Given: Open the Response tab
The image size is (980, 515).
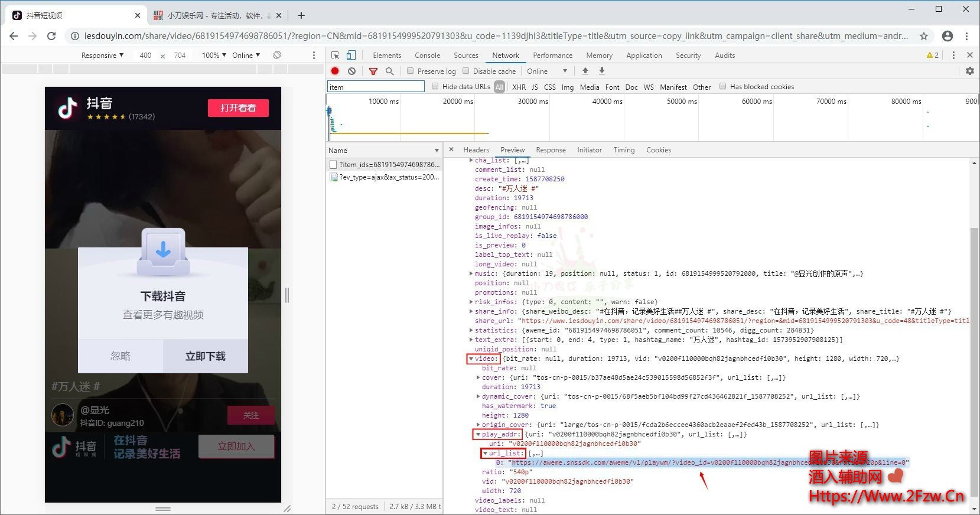Looking at the screenshot, I should pos(551,150).
